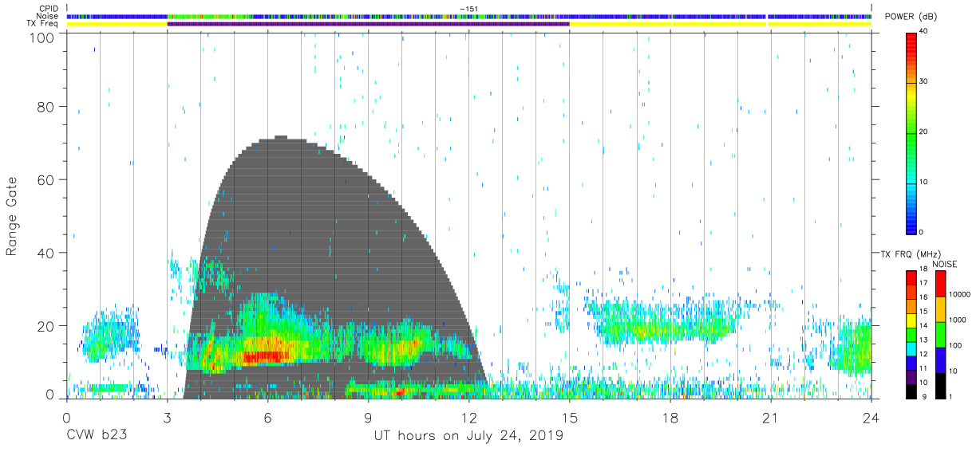
Task: Click the 100 label on the NOISE scale
Action: point(956,345)
